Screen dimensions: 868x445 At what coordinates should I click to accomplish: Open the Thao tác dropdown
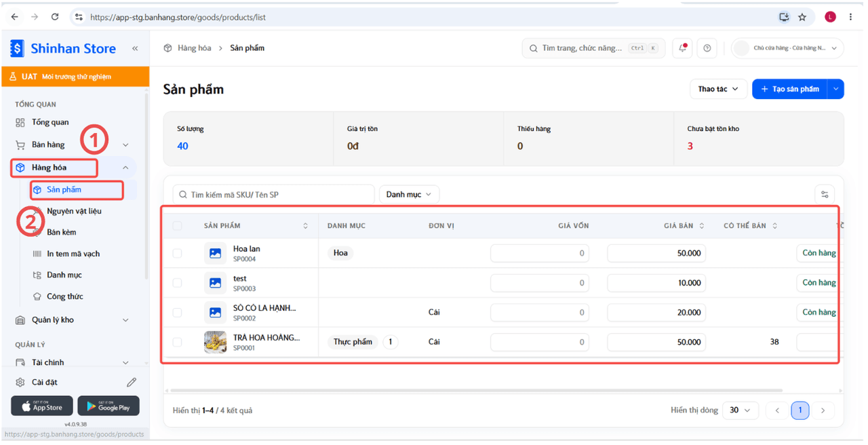(x=718, y=89)
